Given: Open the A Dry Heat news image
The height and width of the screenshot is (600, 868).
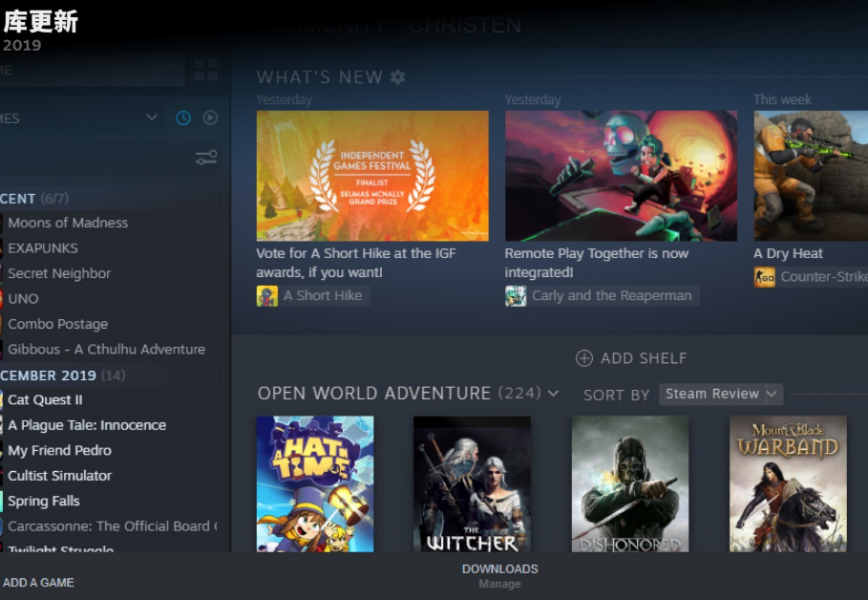Looking at the screenshot, I should click(811, 176).
